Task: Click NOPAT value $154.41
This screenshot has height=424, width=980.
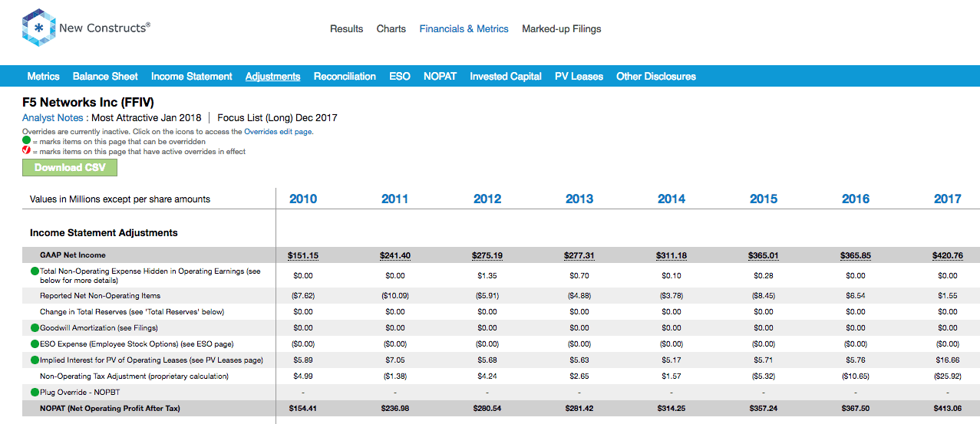Action: pyautogui.click(x=303, y=409)
